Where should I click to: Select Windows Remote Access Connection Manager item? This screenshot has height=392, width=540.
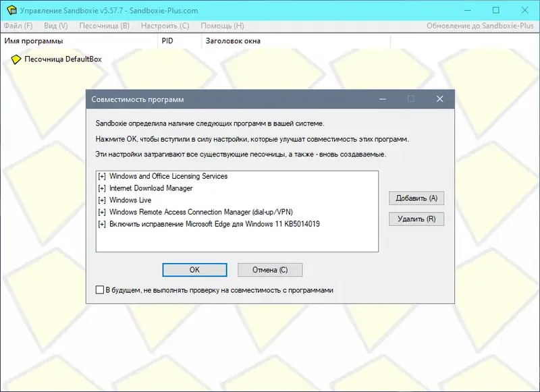pos(201,212)
